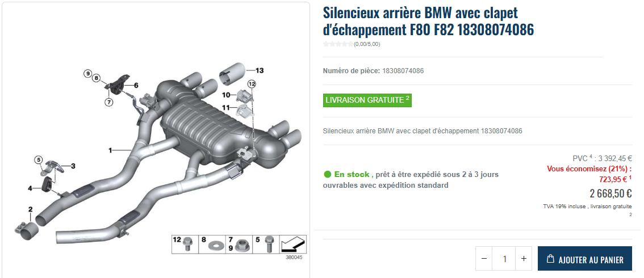Click the shopping bag icon
The height and width of the screenshot is (278, 644).
pos(551,259)
